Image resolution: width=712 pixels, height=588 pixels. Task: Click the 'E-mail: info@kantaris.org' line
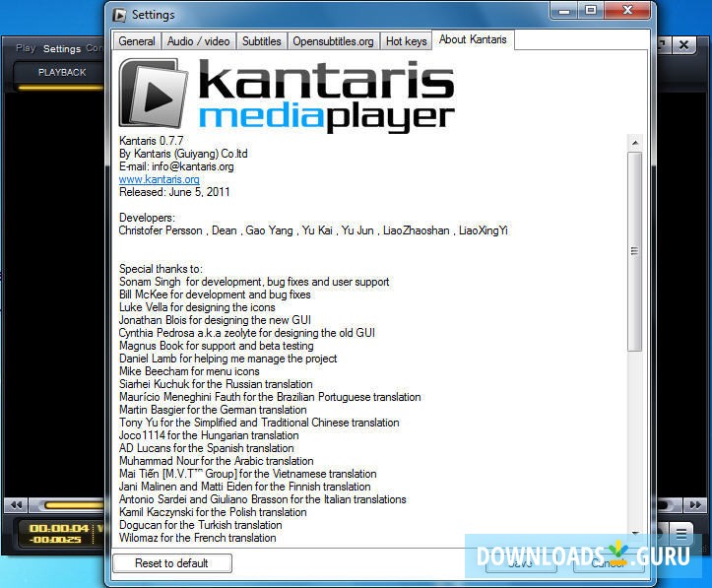tap(176, 166)
